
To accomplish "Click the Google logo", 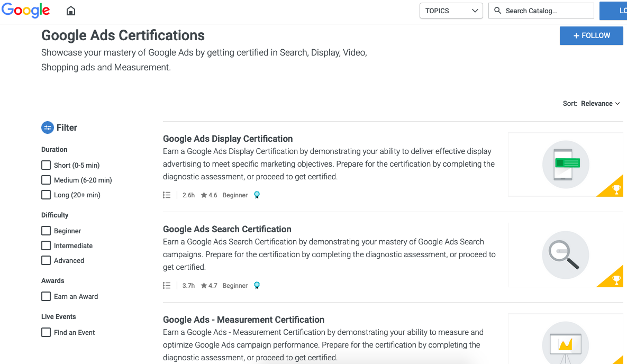I will click(x=25, y=11).
